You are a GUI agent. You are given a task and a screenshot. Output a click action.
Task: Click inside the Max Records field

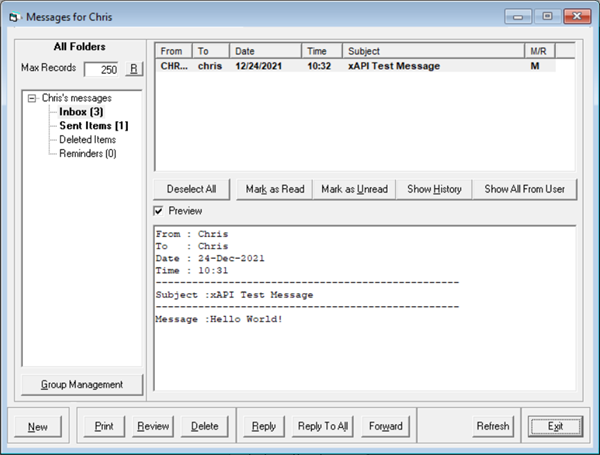[x=102, y=69]
